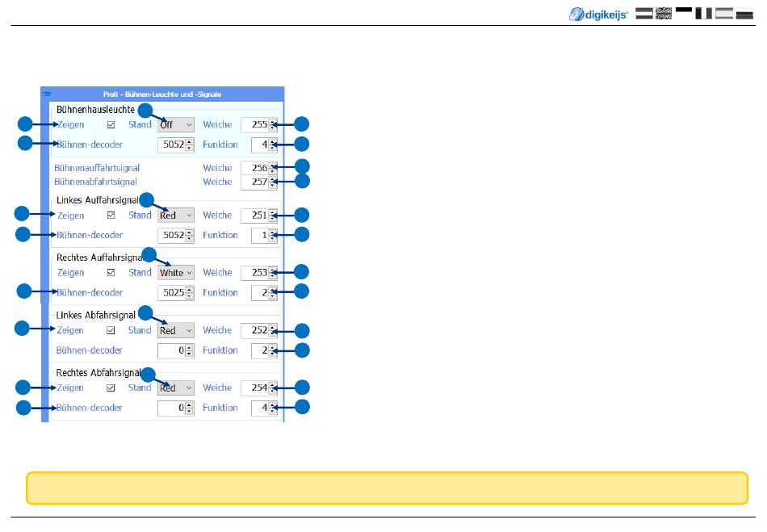The image size is (767, 532).
Task: Open the dialog's title bar system icon
Action: 47,94
